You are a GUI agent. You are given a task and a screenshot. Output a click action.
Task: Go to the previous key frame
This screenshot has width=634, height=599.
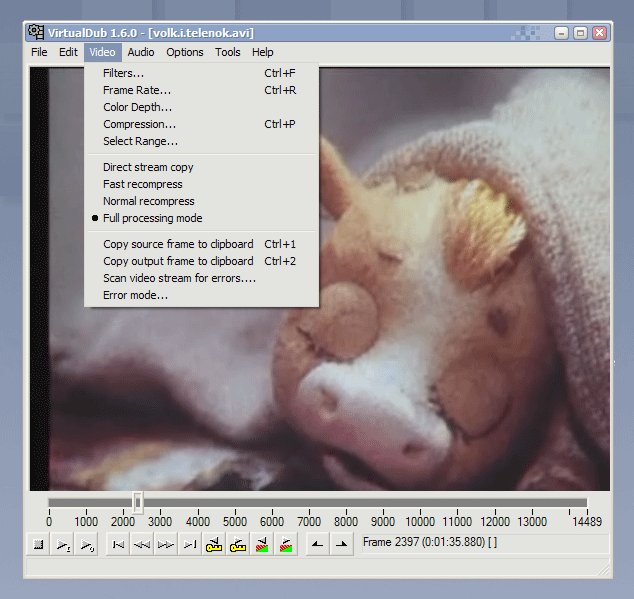[214, 544]
